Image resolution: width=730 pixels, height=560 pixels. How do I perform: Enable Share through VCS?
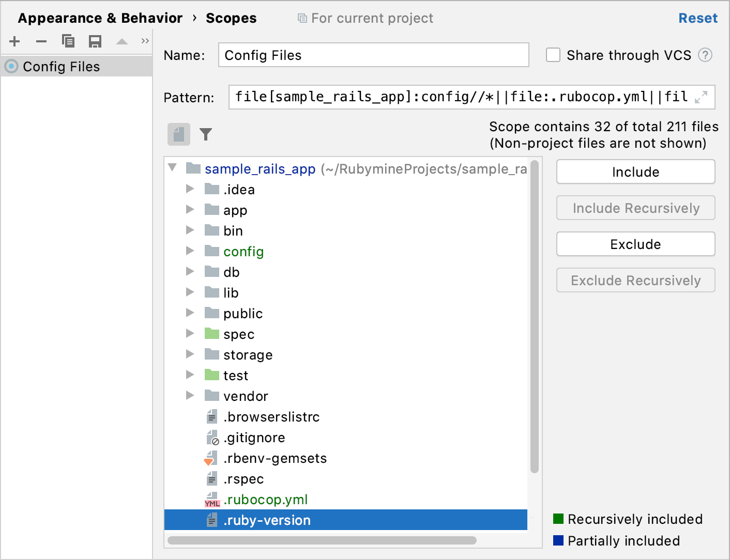tap(553, 55)
